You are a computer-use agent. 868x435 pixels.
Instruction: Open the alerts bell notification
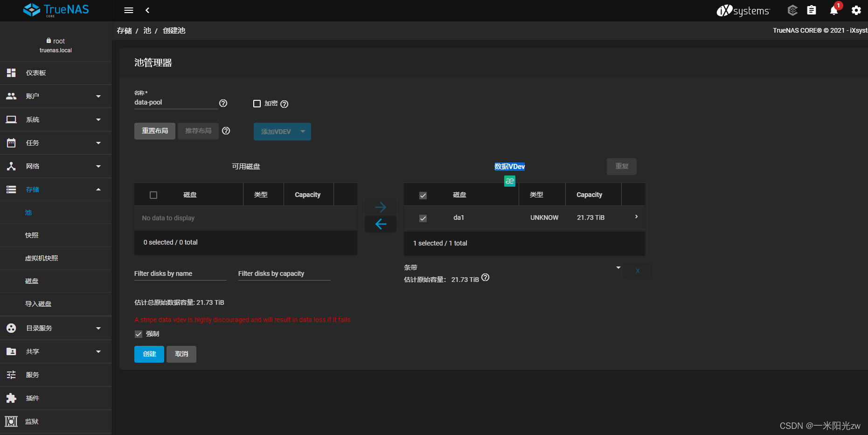click(834, 10)
